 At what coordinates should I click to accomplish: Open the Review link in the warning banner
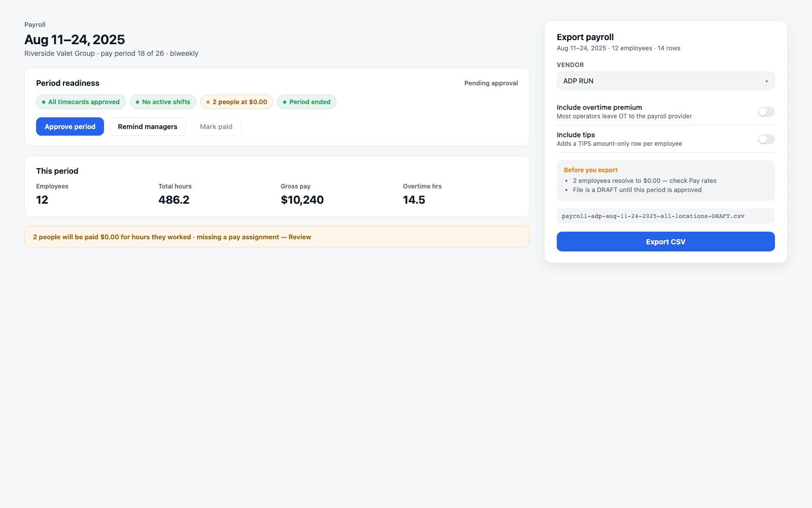pyautogui.click(x=300, y=237)
